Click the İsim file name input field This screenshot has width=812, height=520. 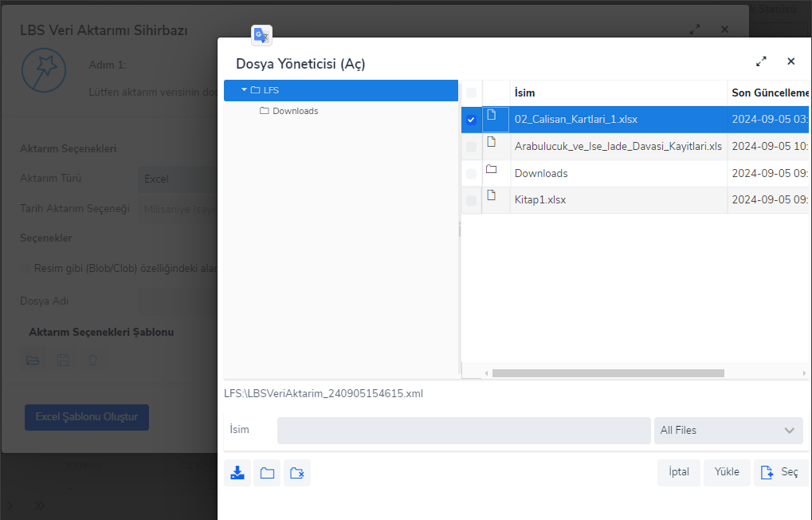[x=464, y=431]
